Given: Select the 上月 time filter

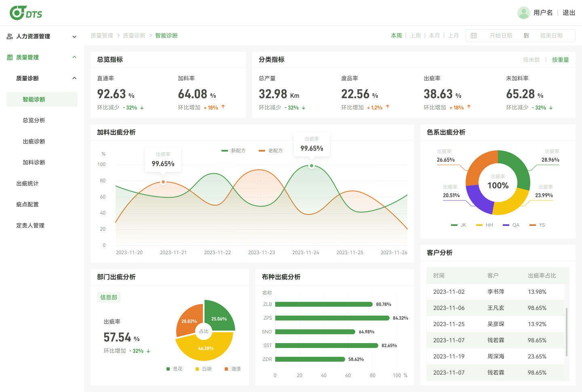Looking at the screenshot, I should (453, 36).
